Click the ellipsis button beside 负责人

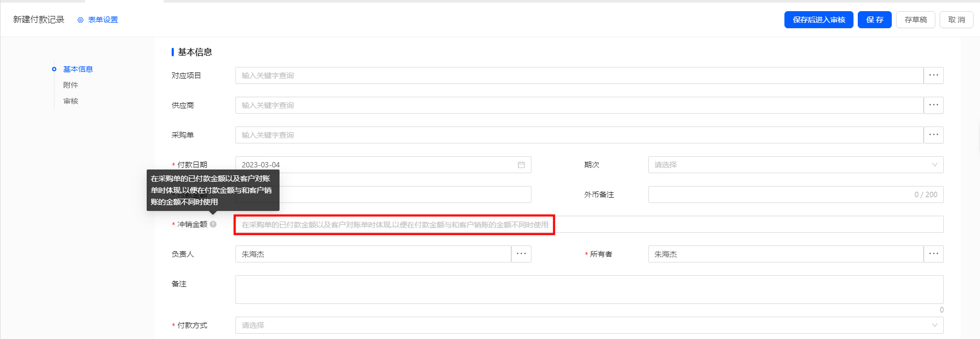click(x=521, y=254)
